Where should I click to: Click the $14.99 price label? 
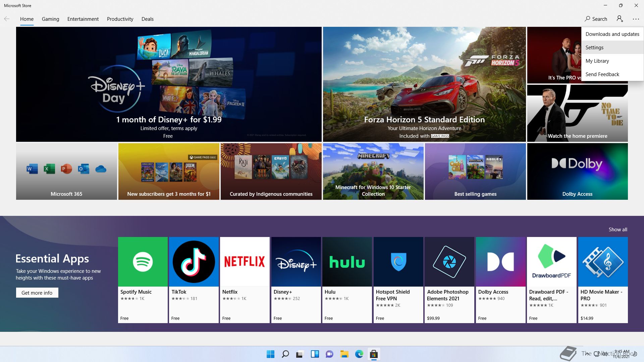(587, 318)
